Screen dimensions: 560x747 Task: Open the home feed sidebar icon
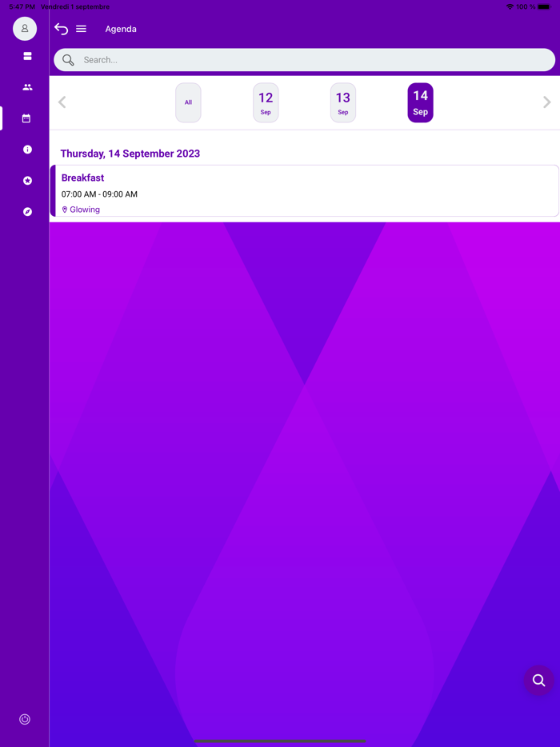pos(28,56)
